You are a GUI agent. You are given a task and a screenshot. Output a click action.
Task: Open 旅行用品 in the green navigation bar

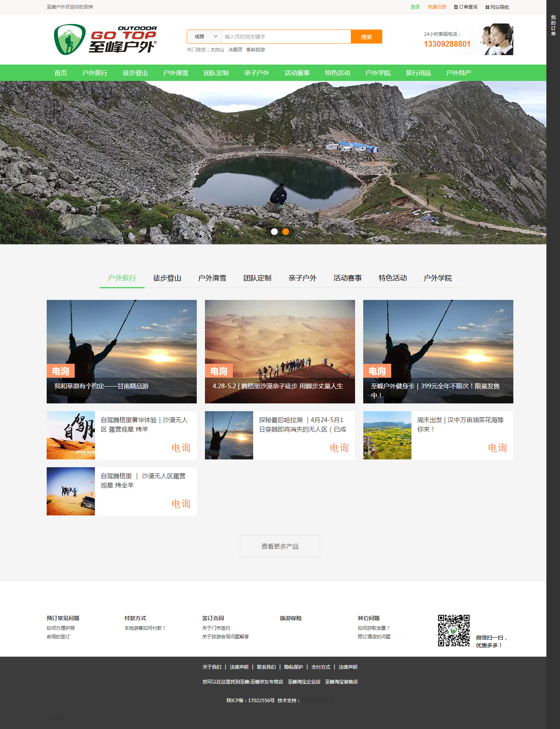pos(418,73)
